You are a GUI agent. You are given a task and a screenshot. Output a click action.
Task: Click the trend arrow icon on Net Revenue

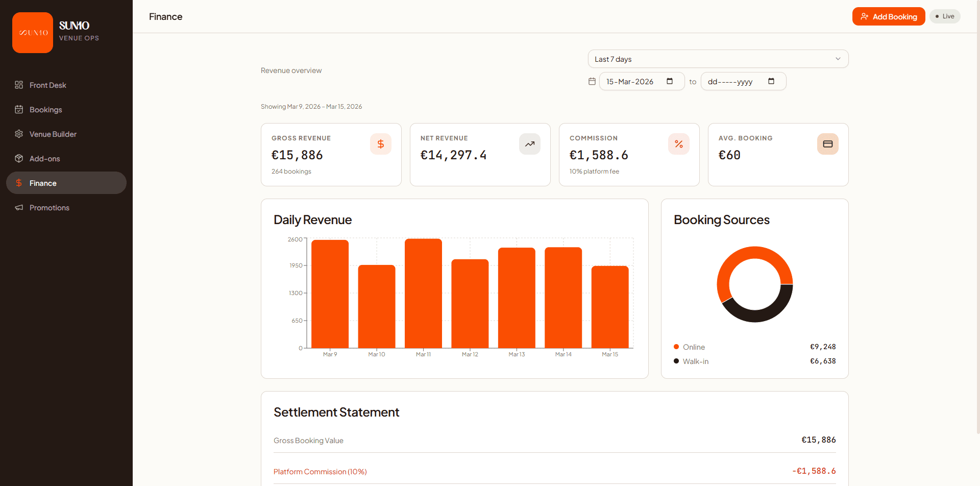(x=529, y=144)
